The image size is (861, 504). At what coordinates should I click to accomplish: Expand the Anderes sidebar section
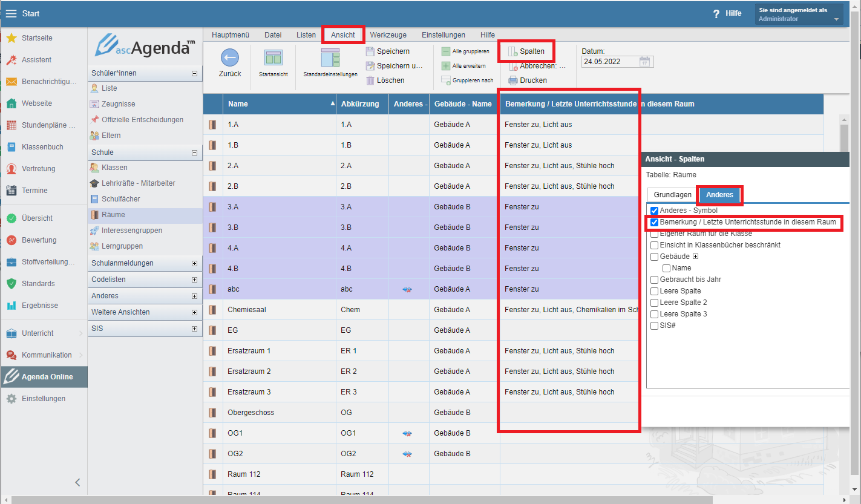pyautogui.click(x=194, y=296)
